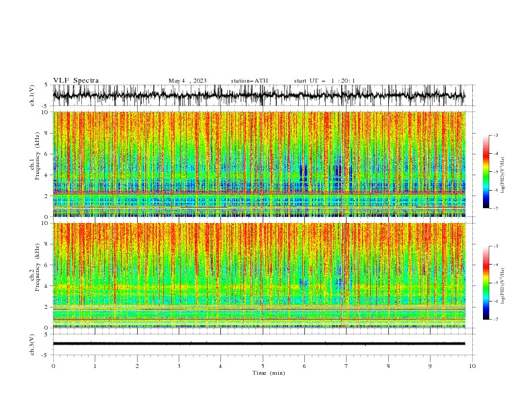Click the ch.3 flat waveform trace

259,344
